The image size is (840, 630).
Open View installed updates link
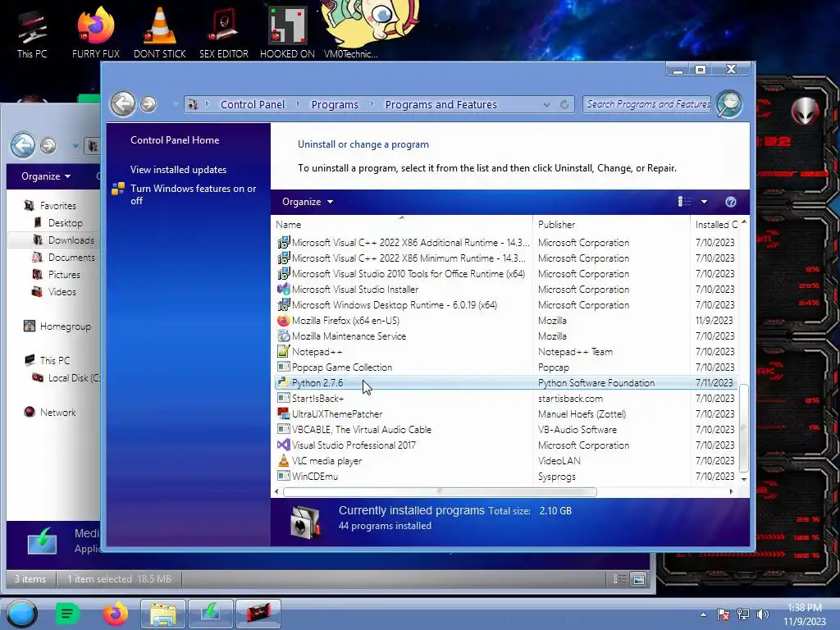[x=178, y=169]
